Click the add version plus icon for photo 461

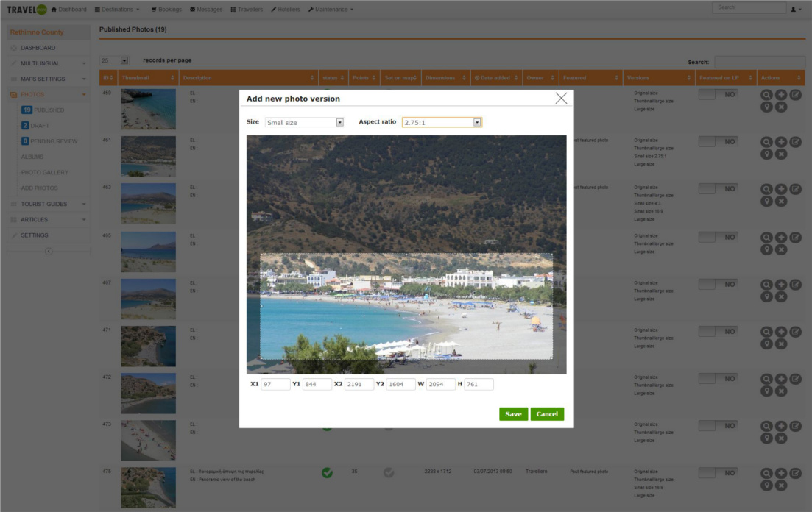coord(781,142)
